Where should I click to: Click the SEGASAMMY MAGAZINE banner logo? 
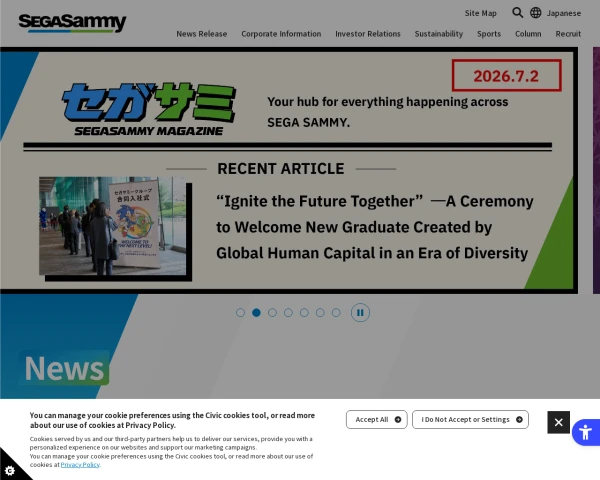coord(148,109)
